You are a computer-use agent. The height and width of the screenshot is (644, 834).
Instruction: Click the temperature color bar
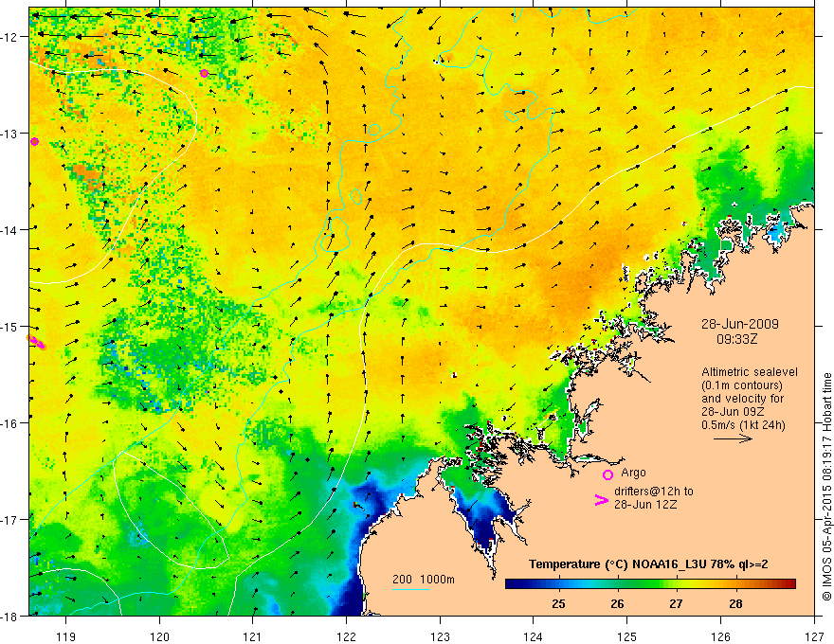[650, 584]
